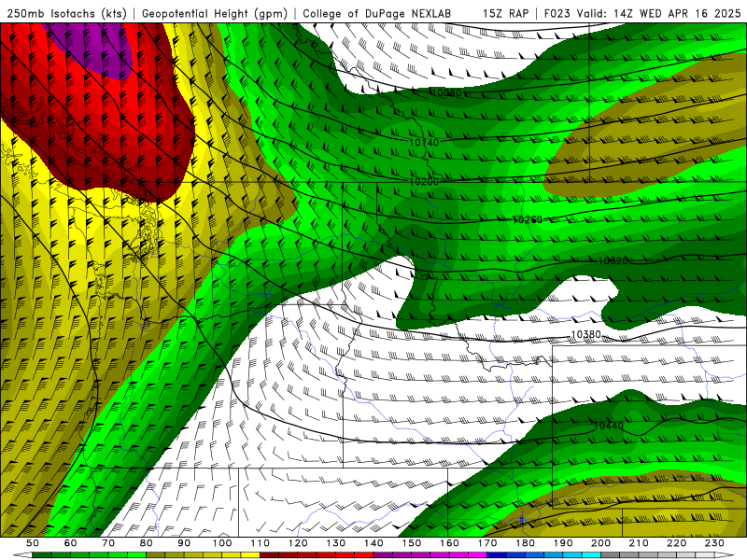Click the 230 value on the color scale
The image size is (747, 560).
pos(714,543)
